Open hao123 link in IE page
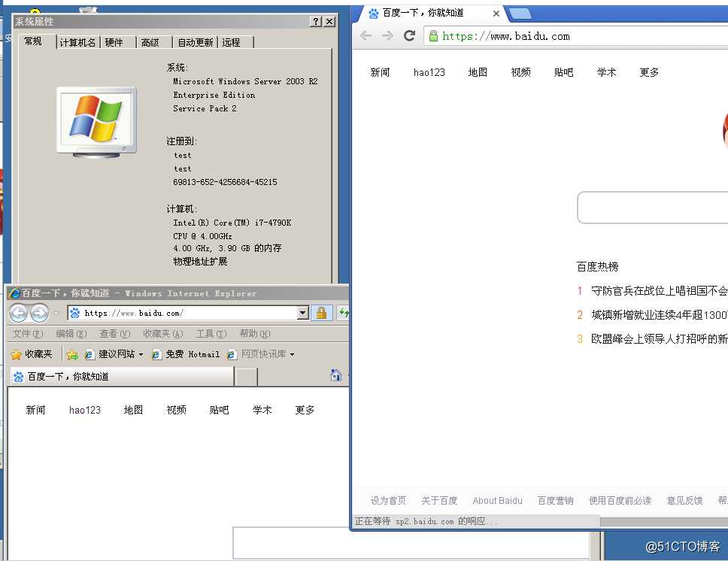728x561 pixels. (85, 410)
